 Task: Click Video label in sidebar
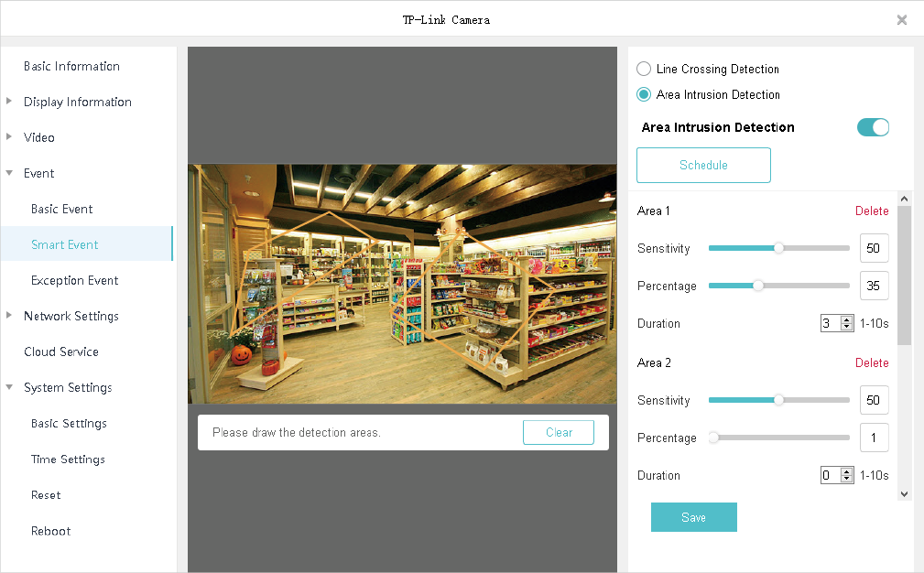pos(38,137)
